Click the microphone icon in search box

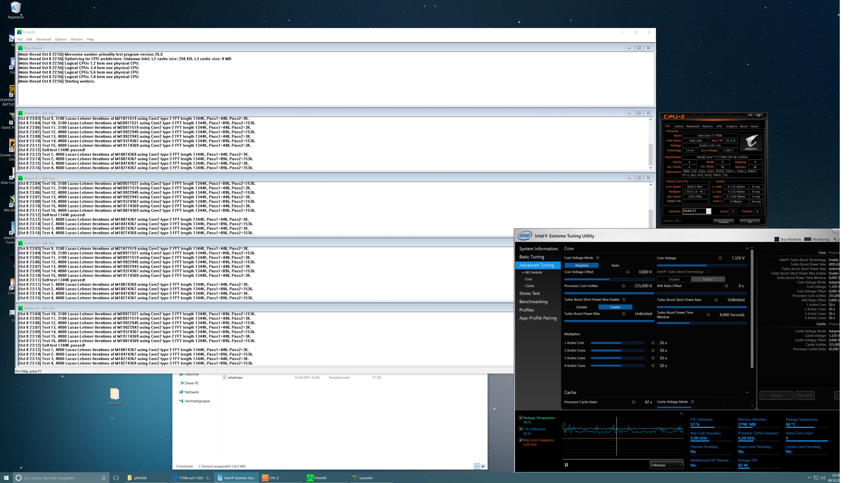[x=103, y=478]
